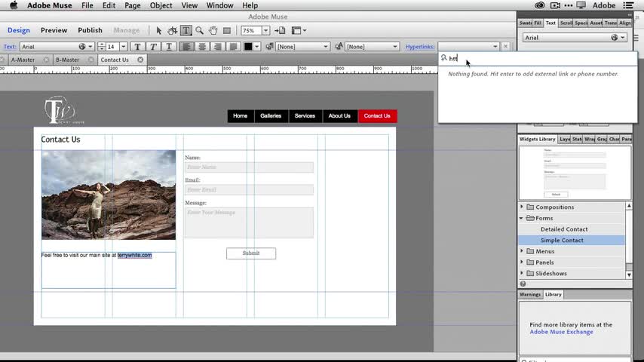Clear hyperlink with the X button
The image size is (644, 362).
tap(505, 47)
